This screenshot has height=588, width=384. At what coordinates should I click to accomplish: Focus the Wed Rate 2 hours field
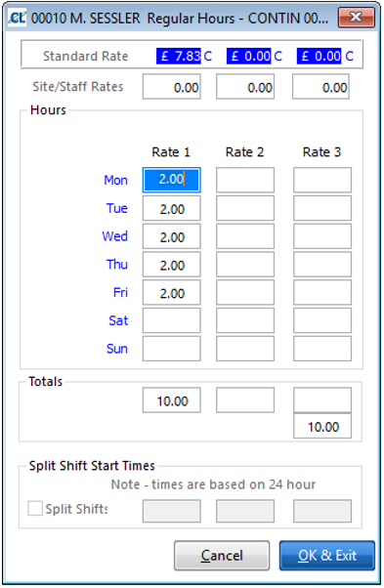click(245, 236)
